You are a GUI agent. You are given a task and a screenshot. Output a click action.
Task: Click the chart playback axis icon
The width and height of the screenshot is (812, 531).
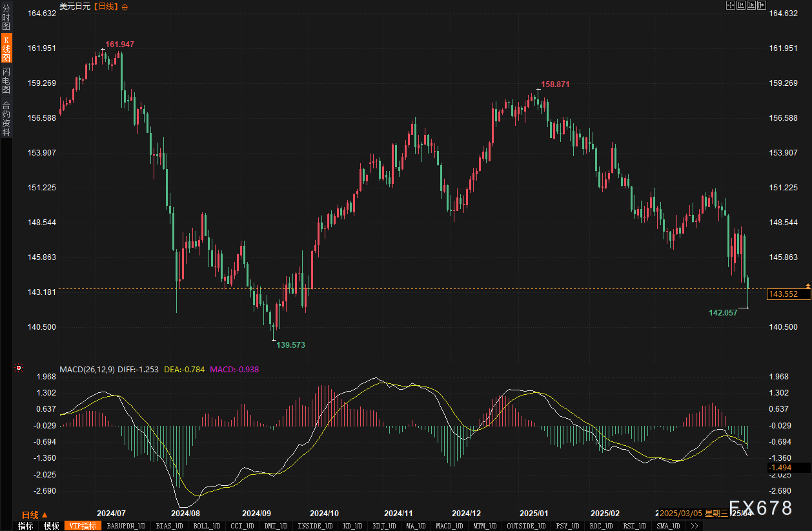[751, 5]
